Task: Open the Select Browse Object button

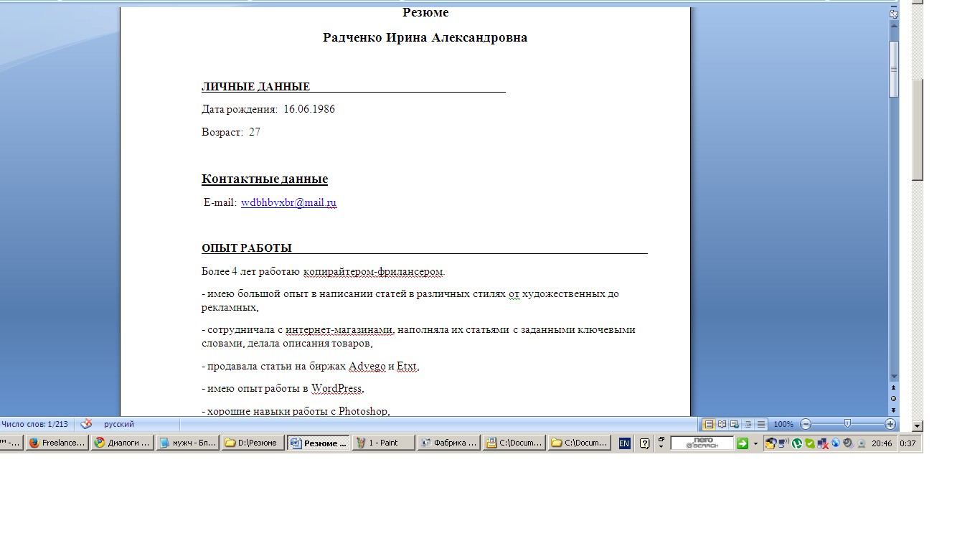Action: click(x=894, y=398)
